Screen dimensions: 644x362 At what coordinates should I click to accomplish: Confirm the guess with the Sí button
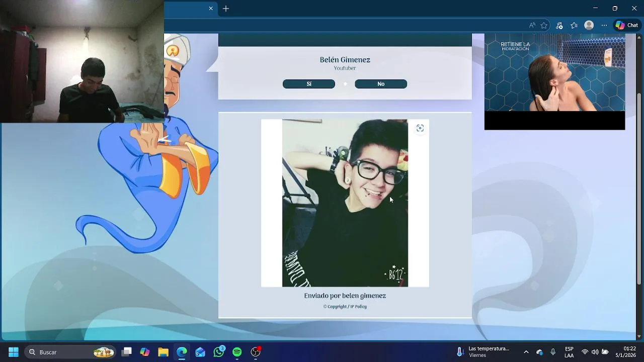(x=308, y=84)
